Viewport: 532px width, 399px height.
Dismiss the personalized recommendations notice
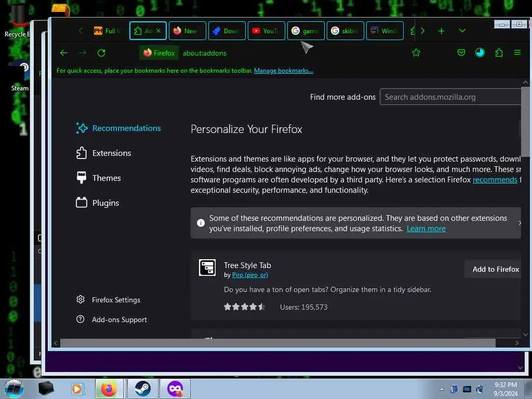(519, 223)
